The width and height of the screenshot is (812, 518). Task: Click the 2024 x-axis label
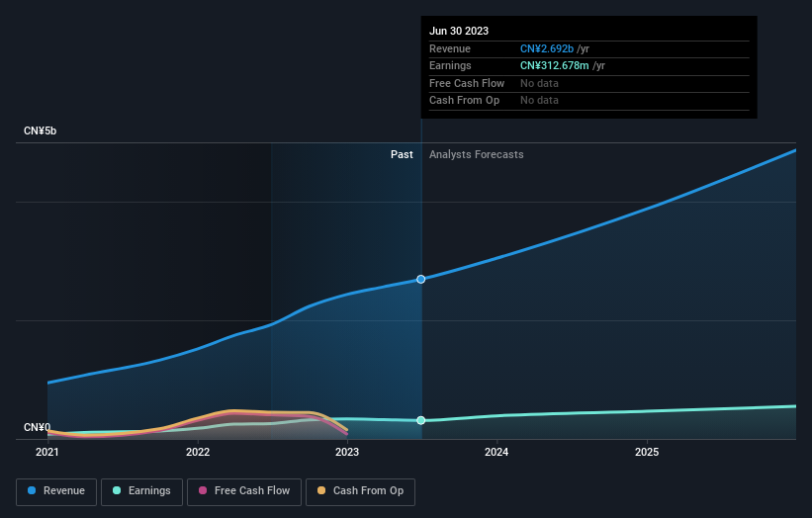[x=496, y=453]
